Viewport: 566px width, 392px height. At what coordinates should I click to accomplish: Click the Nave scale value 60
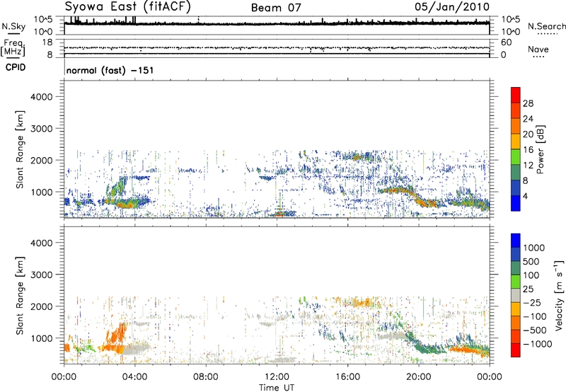(x=506, y=42)
